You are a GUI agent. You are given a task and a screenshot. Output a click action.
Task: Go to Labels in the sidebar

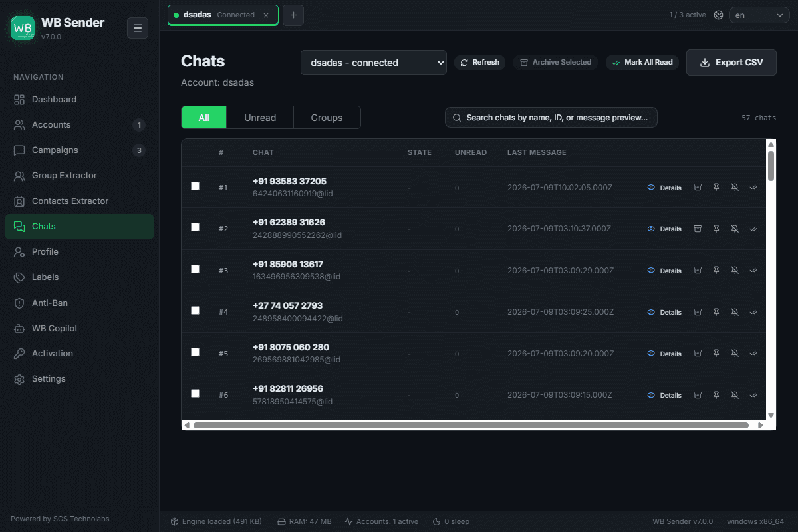[x=79, y=277]
